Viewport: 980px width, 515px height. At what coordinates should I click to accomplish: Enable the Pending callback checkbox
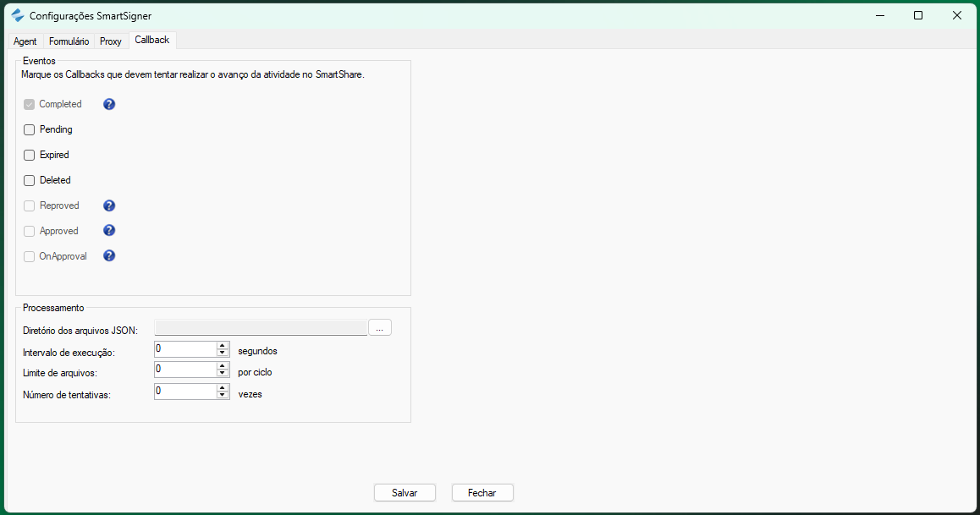coord(30,130)
